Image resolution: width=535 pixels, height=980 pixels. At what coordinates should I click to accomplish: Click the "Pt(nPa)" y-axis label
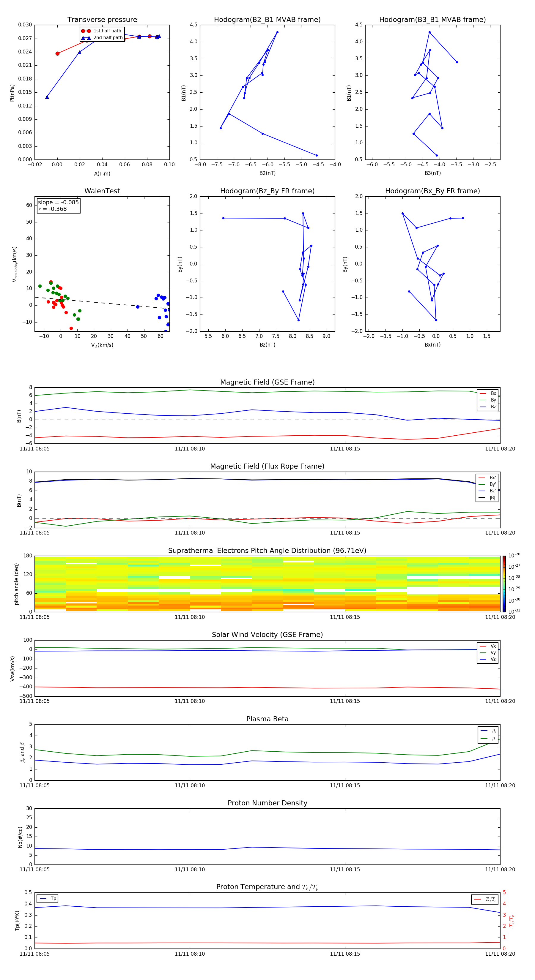coord(12,93)
